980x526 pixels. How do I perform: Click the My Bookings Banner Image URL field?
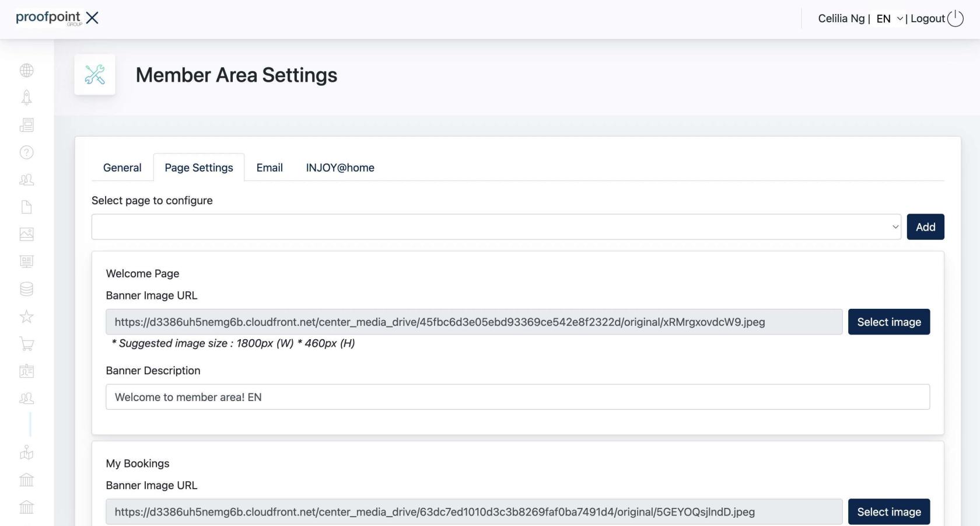pos(474,511)
